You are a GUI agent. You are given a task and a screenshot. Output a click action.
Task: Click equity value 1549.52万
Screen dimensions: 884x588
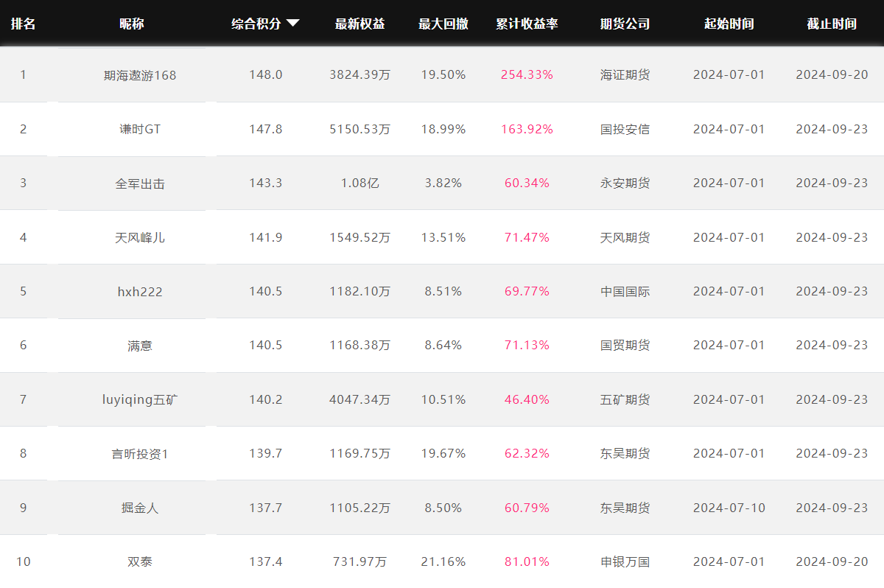(359, 237)
